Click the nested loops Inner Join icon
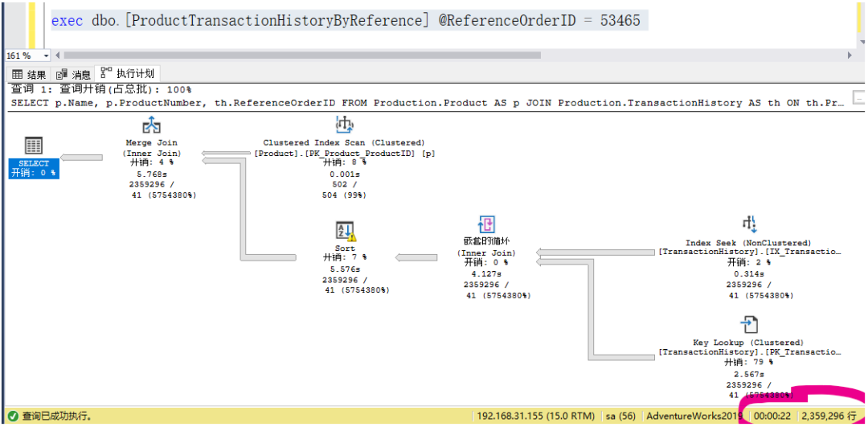The image size is (868, 427). pyautogui.click(x=486, y=225)
